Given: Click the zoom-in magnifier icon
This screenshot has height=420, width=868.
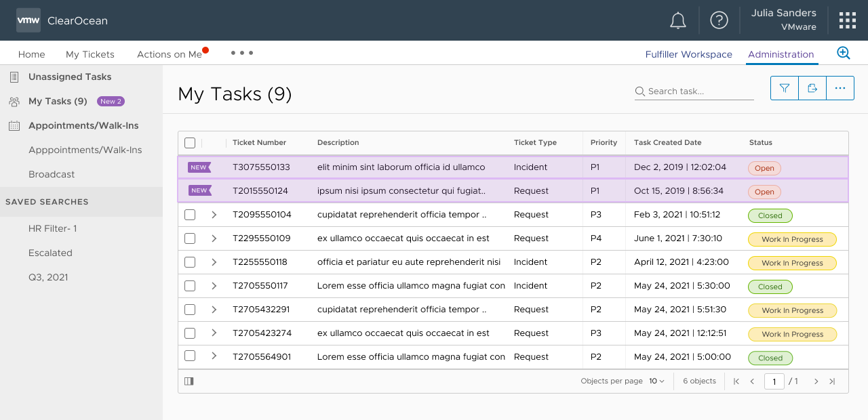Looking at the screenshot, I should click(843, 54).
